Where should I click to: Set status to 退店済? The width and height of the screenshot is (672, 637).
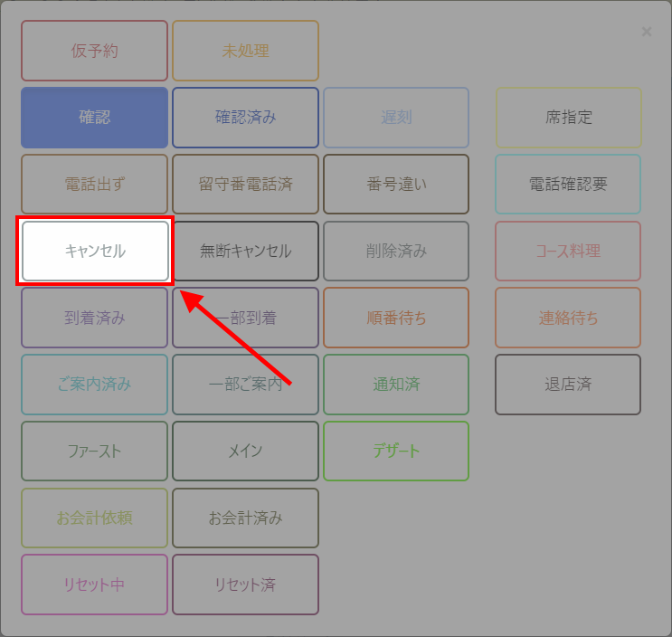point(568,385)
